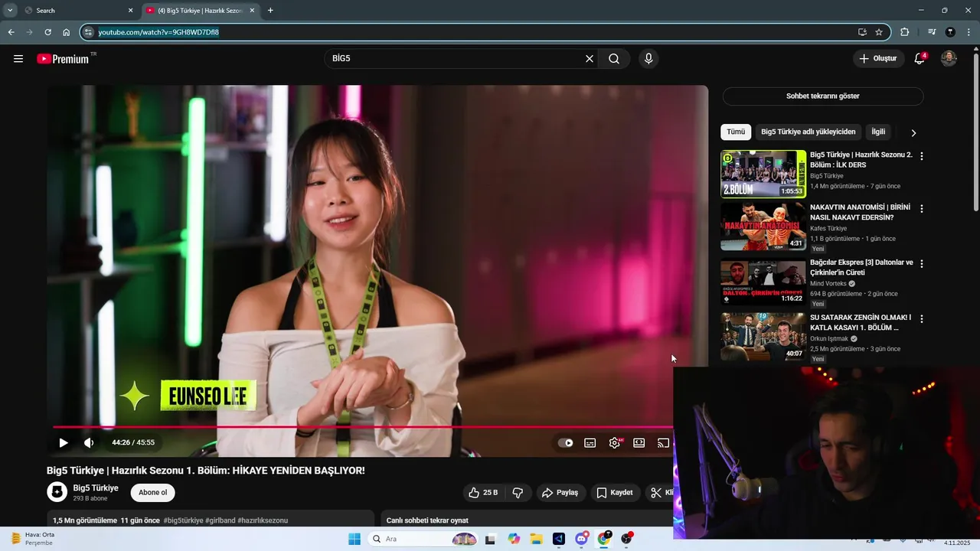Open the Oluştur create menu

pos(878,59)
